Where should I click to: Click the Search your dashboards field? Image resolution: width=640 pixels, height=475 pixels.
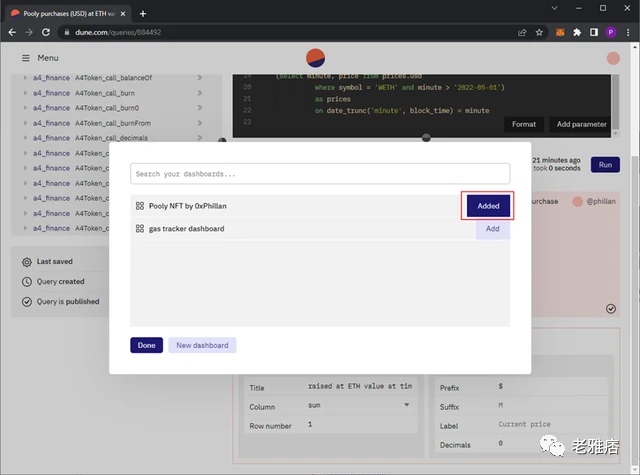pos(319,174)
